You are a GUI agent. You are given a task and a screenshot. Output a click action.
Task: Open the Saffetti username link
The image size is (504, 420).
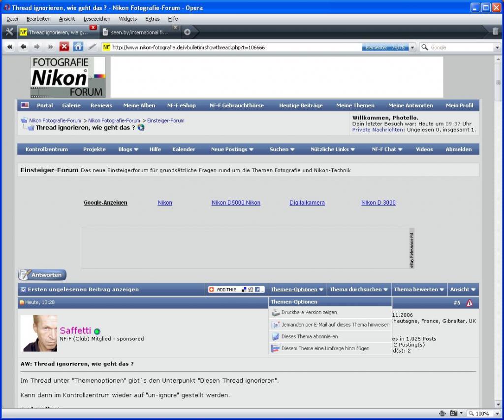[x=75, y=330]
